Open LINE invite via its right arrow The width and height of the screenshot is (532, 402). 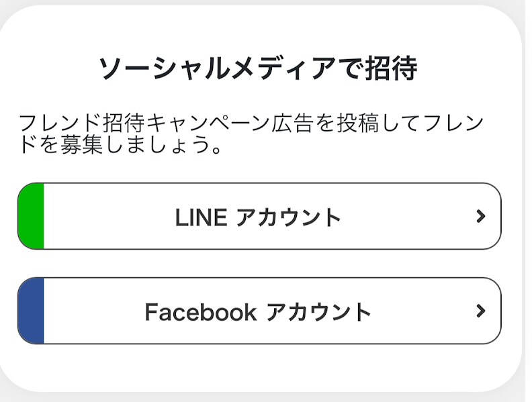[x=480, y=216]
